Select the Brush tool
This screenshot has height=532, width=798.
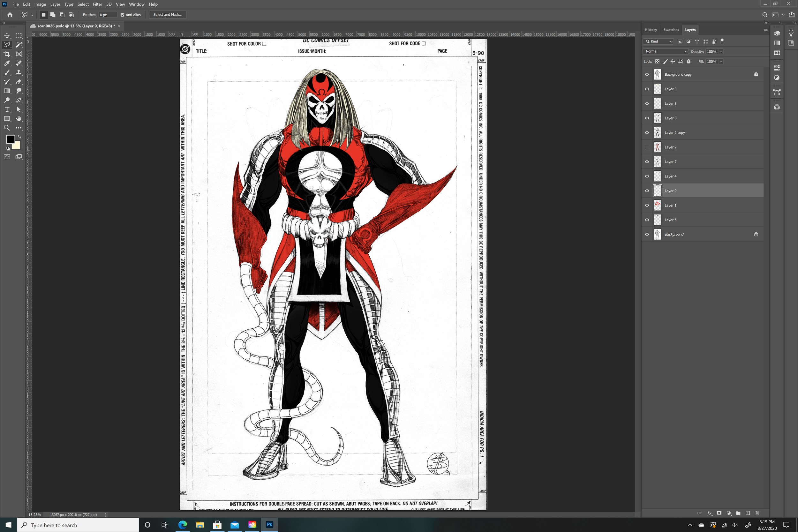pos(7,72)
